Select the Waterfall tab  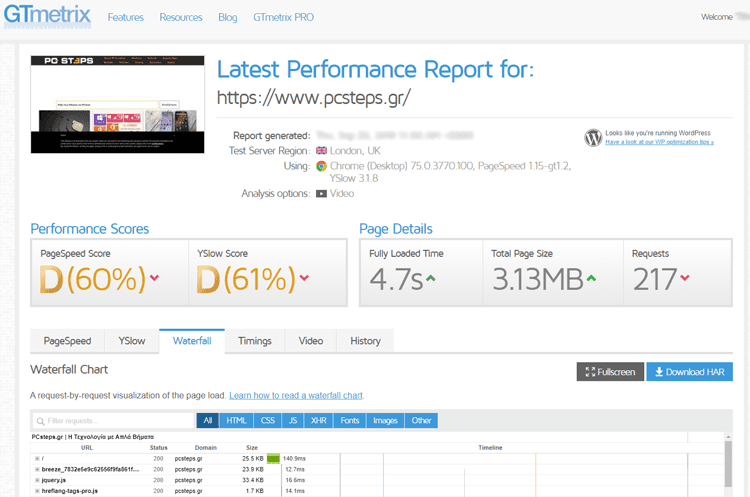(192, 341)
